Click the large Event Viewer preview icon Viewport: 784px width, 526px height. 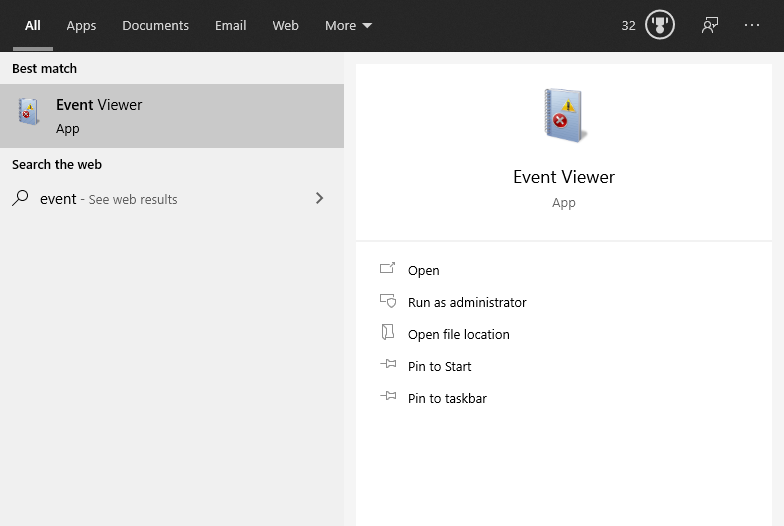point(564,115)
